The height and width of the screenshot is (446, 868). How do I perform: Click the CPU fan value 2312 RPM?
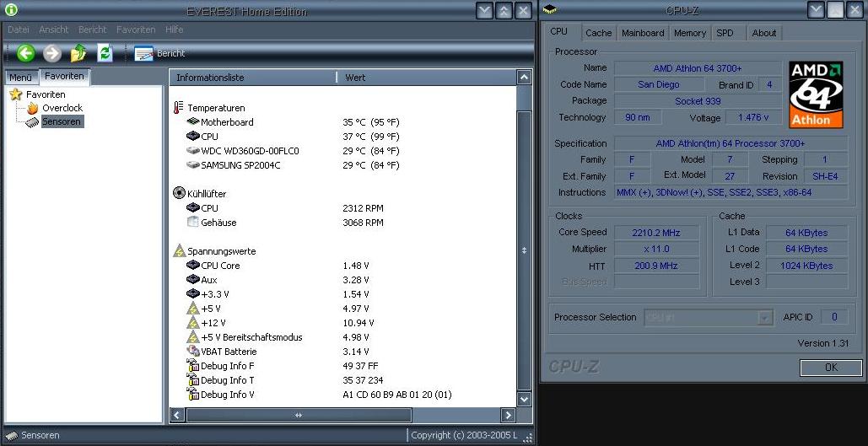point(363,208)
